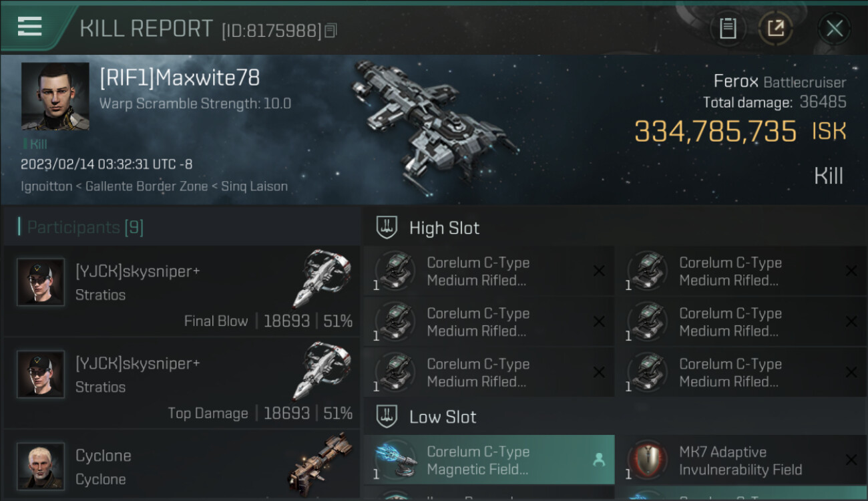
Task: Select Corelum C-Type Magnetic Field module
Action: click(x=489, y=460)
